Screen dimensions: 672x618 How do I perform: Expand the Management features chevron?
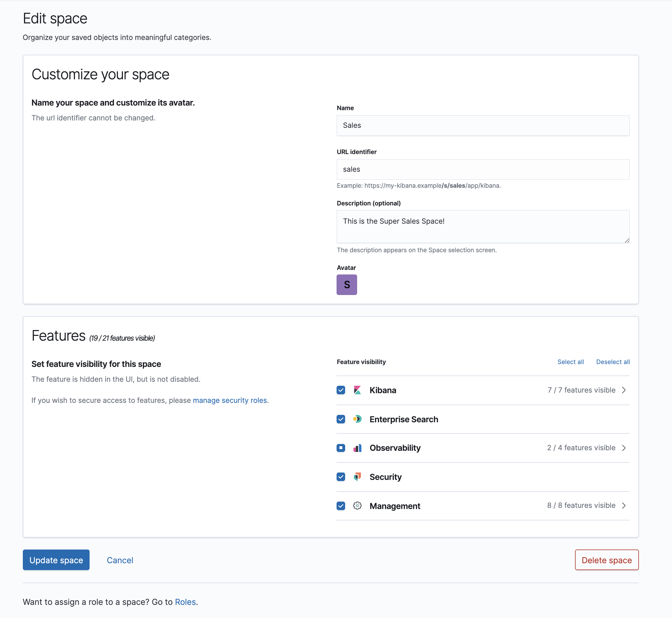click(x=624, y=506)
